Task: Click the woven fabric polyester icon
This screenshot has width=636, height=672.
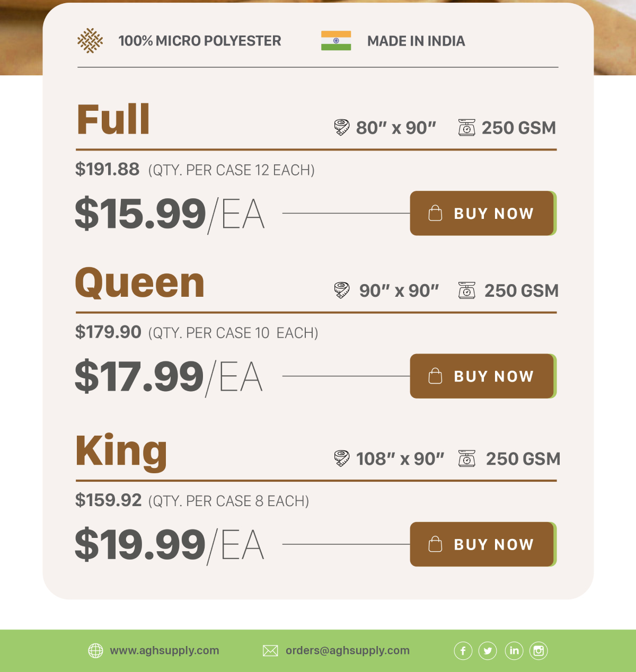Action: click(90, 41)
